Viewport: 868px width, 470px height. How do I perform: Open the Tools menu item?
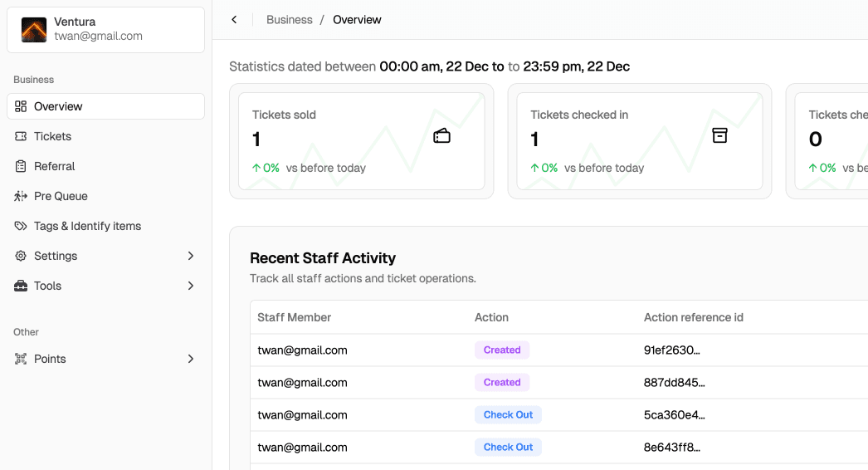105,286
